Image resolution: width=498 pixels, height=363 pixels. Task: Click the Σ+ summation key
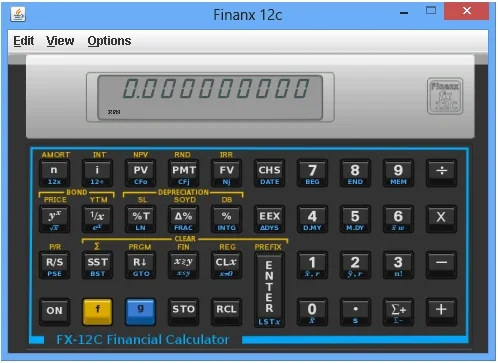(398, 312)
